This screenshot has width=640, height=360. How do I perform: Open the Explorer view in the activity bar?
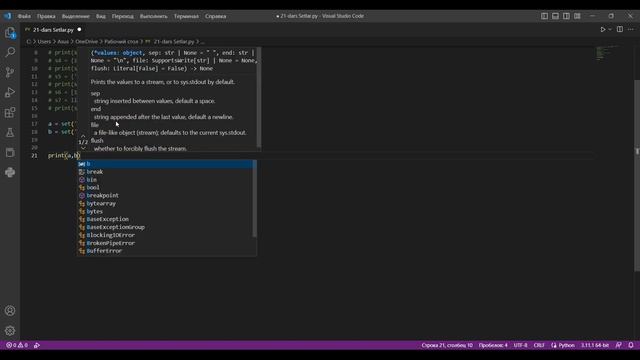pos(10,33)
